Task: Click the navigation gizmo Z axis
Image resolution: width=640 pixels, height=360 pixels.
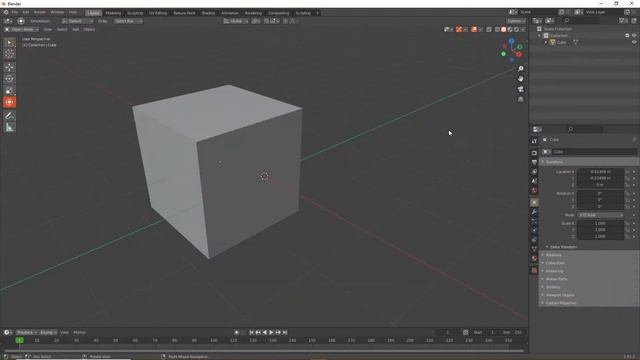Action: pyautogui.click(x=511, y=41)
